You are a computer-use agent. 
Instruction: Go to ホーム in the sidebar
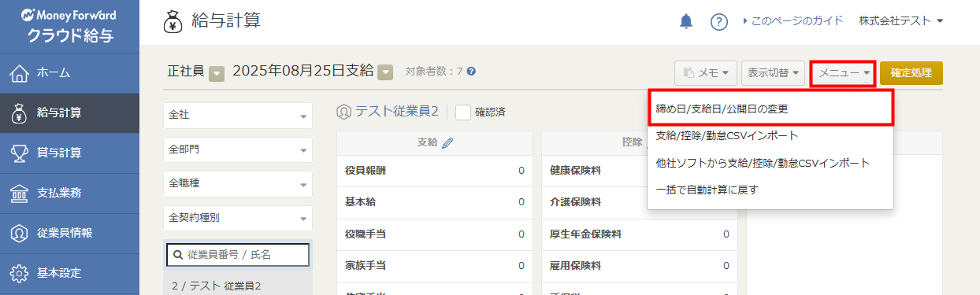[69, 73]
